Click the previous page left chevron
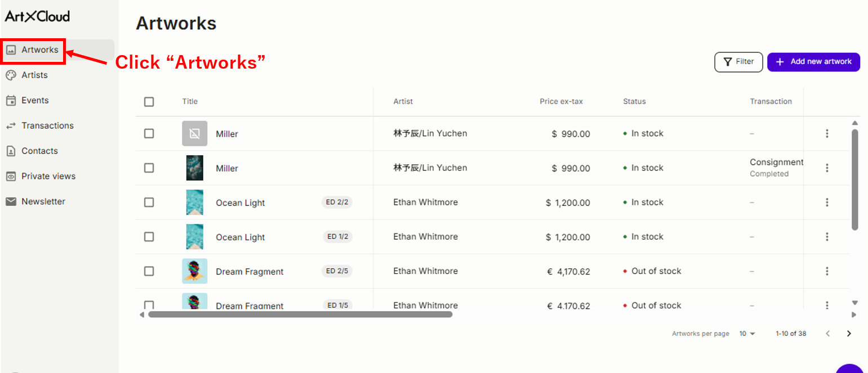Viewport: 868px width, 373px height. click(x=827, y=334)
